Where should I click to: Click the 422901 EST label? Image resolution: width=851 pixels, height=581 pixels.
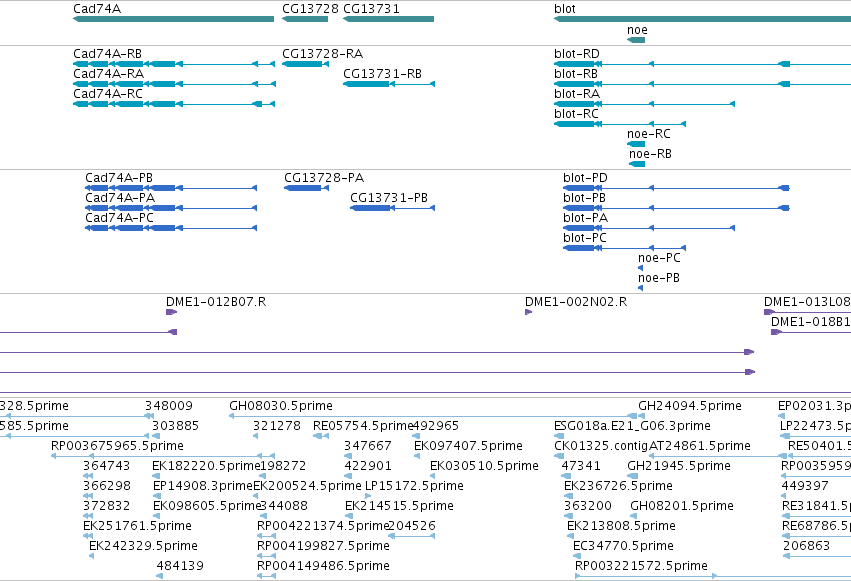click(368, 466)
